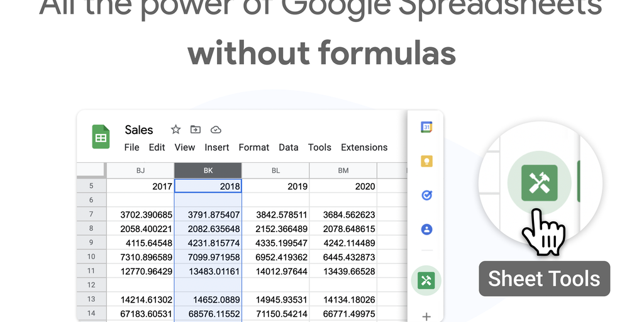Launch Sheet Tools add-on in sidebar
The image size is (644, 322).
pyautogui.click(x=426, y=280)
